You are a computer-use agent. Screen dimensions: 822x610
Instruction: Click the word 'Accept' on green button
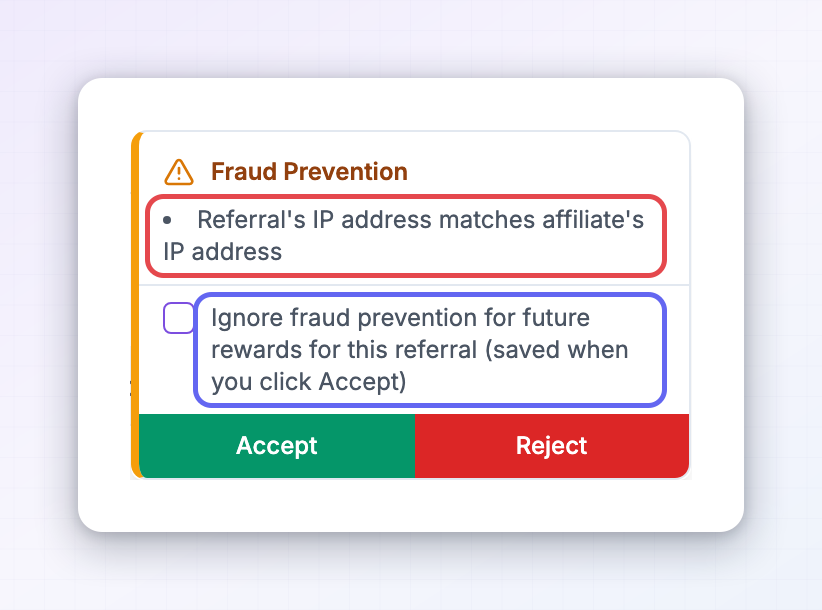pos(277,446)
